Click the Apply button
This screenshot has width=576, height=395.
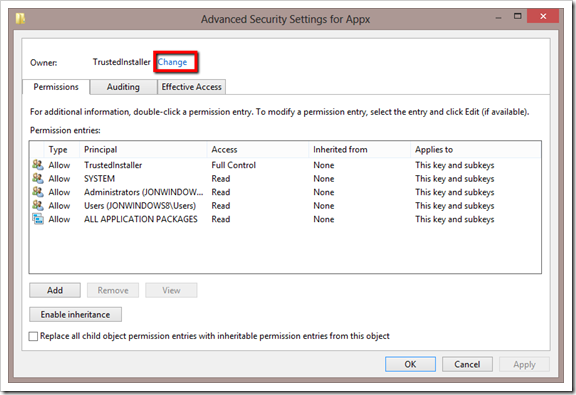524,364
